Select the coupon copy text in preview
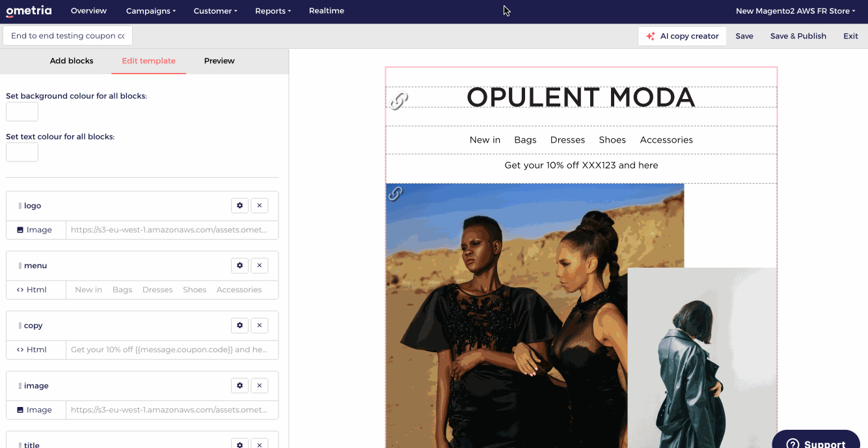868x448 pixels. click(581, 165)
